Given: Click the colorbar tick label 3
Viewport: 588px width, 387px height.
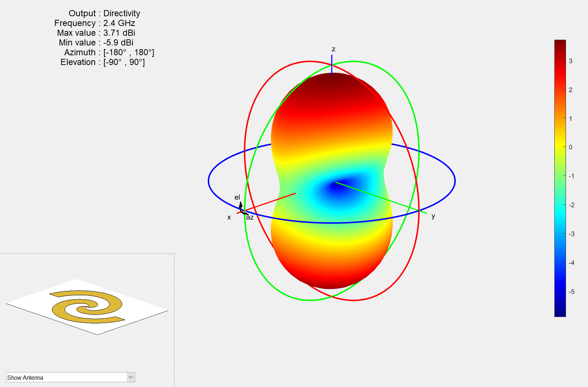Looking at the screenshot, I should click(x=571, y=61).
